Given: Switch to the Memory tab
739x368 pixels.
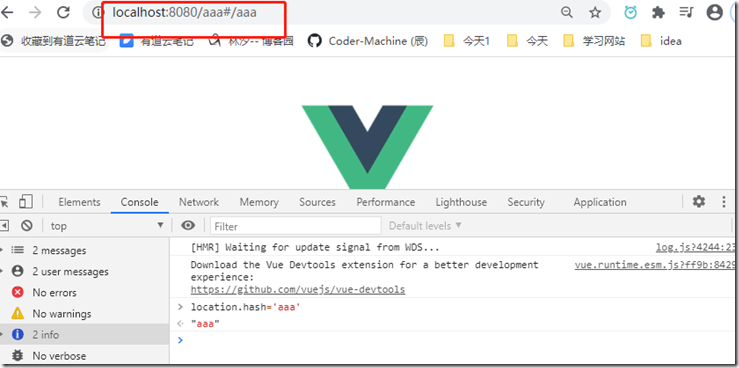Looking at the screenshot, I should (259, 202).
